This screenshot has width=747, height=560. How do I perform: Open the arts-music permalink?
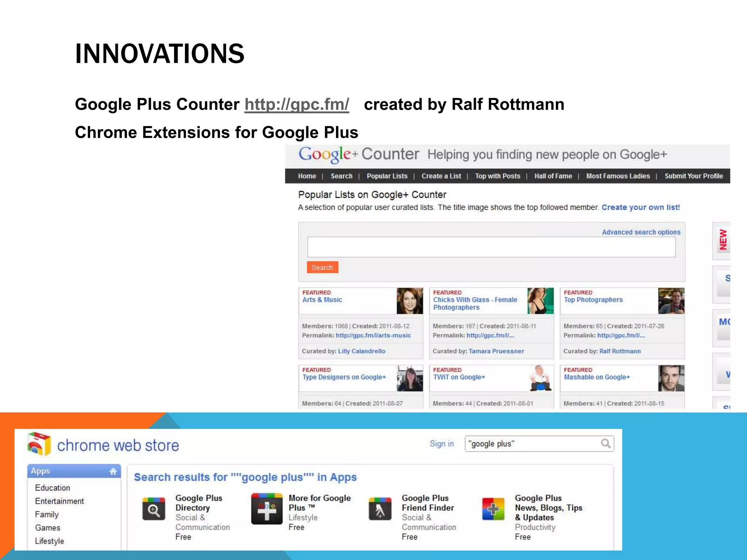click(x=373, y=335)
